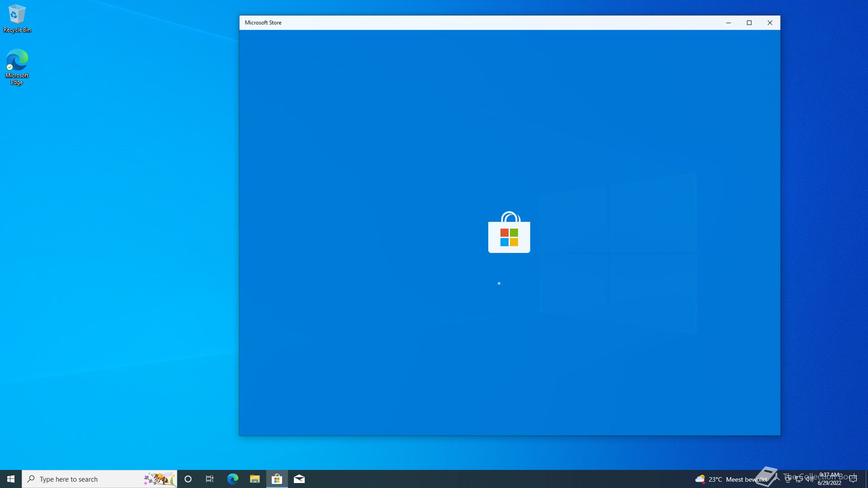
Task: Open the Recycle Bin desktop icon
Action: 17,19
